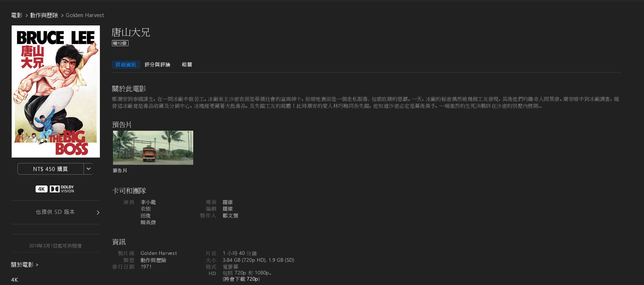Click 寬螢幕 format value
Viewport: 644px width, 285px height.
(230, 267)
